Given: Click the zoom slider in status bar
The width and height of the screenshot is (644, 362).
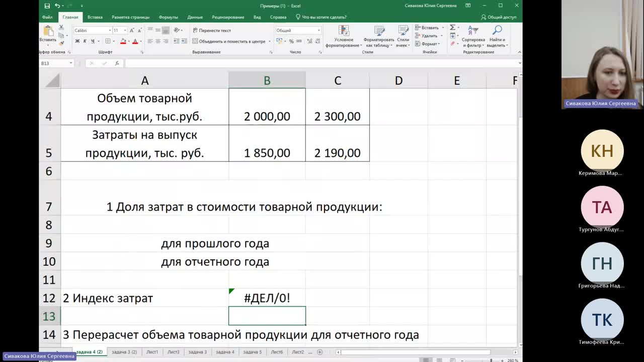Looking at the screenshot, I should coord(491,360).
